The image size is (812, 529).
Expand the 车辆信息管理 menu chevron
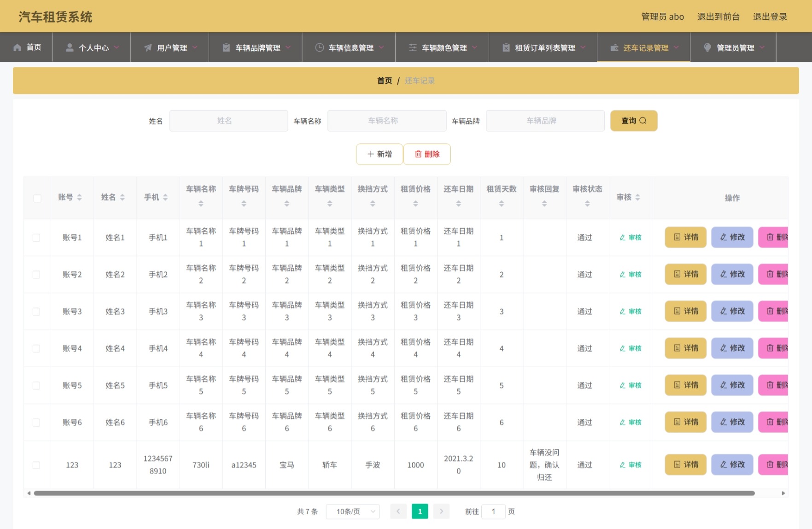click(381, 47)
